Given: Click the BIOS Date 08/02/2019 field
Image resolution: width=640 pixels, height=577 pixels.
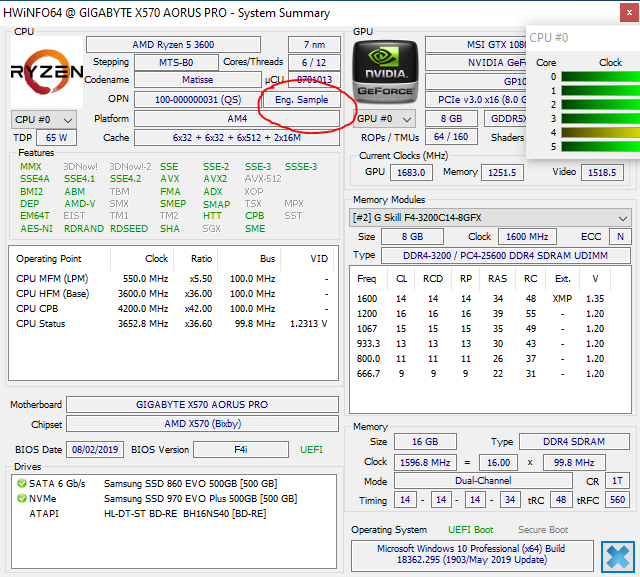Looking at the screenshot, I should tap(95, 450).
